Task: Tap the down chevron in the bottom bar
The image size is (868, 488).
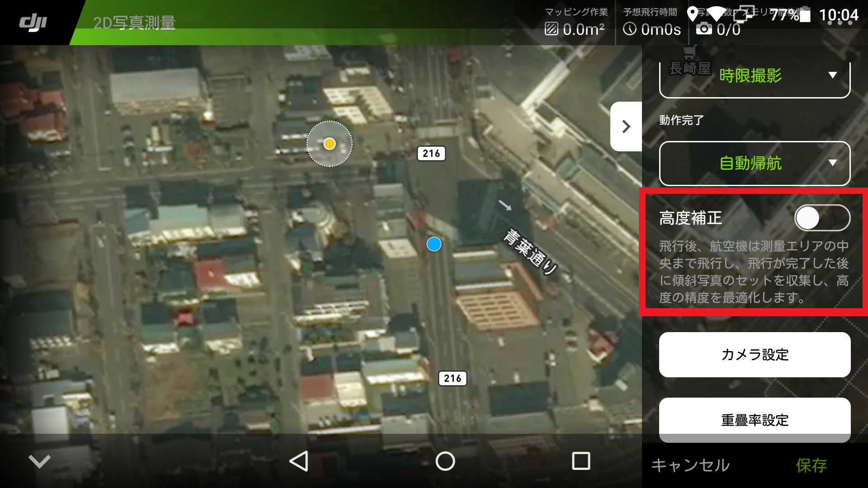Action: (39, 461)
